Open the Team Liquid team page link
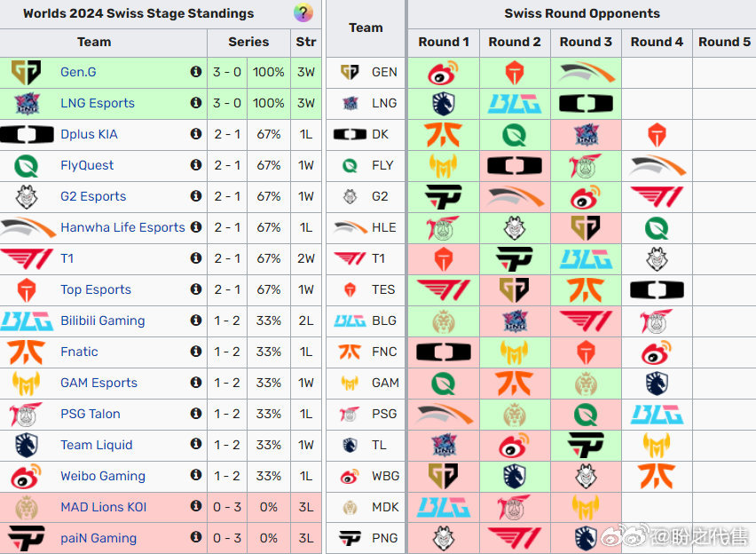 coord(96,445)
